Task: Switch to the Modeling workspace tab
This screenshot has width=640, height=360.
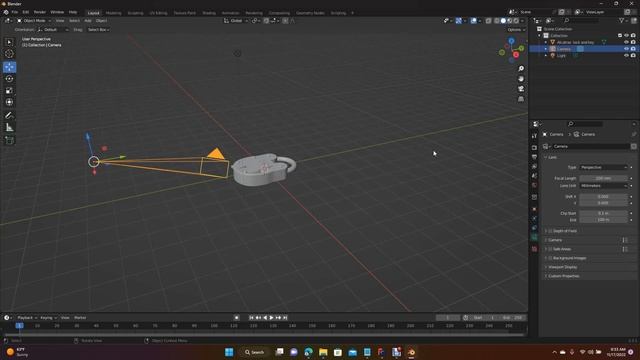Action: pyautogui.click(x=113, y=13)
